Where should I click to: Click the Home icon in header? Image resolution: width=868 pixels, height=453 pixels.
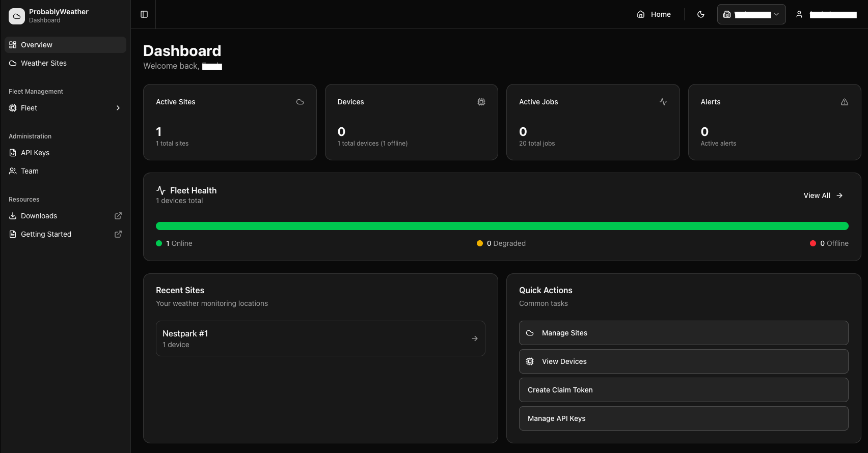[641, 14]
